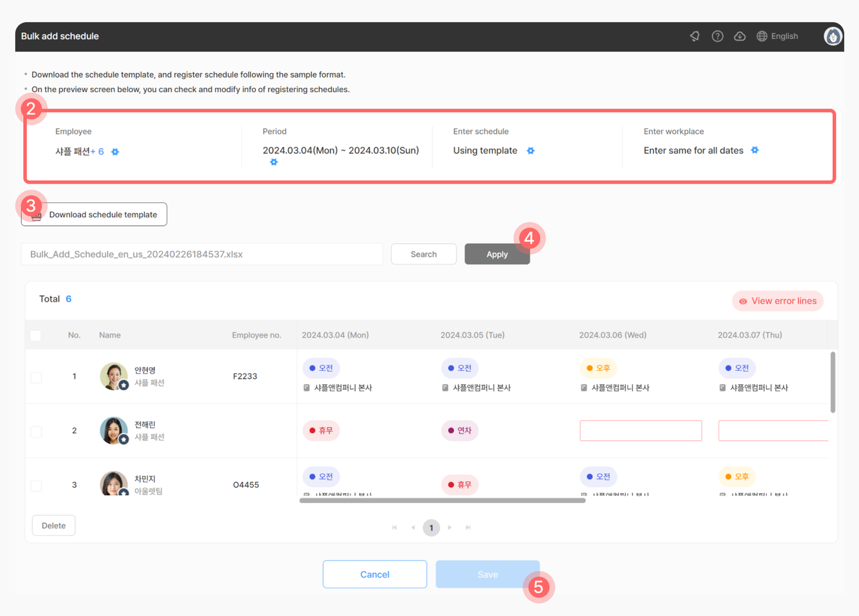The image size is (859, 616).
Task: Toggle the select-all checkbox in table header
Action: pyautogui.click(x=36, y=335)
